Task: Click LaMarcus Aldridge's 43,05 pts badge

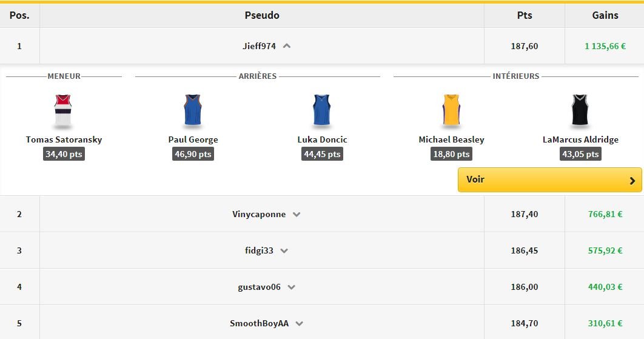Action: point(580,154)
